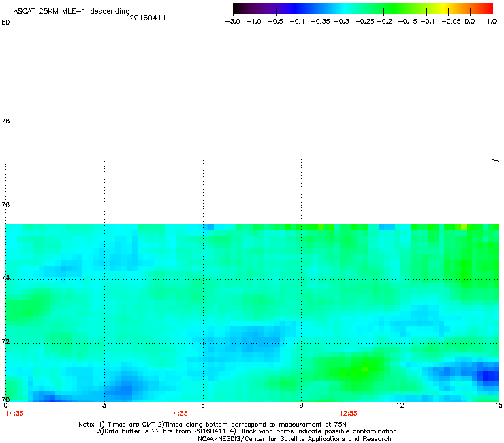504x443 pixels.
Task: Click the NOAA/NESDIS credit line
Action: click(x=294, y=439)
